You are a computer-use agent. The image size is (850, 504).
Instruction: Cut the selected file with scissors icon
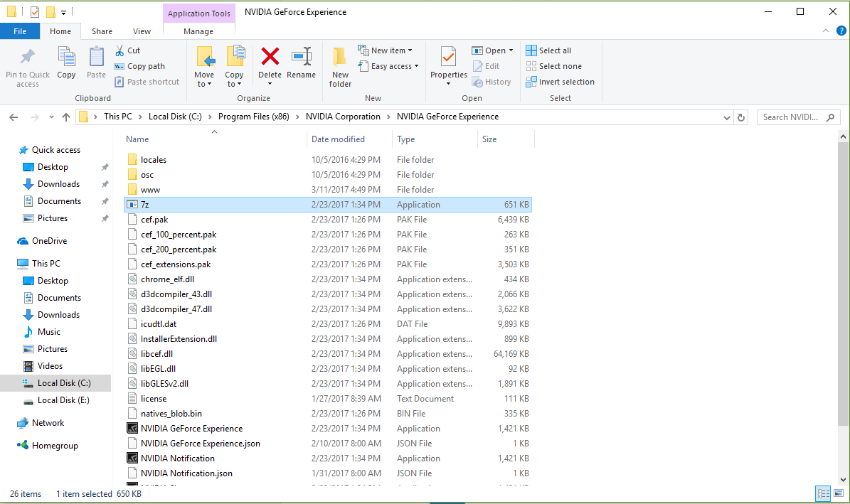[x=119, y=50]
